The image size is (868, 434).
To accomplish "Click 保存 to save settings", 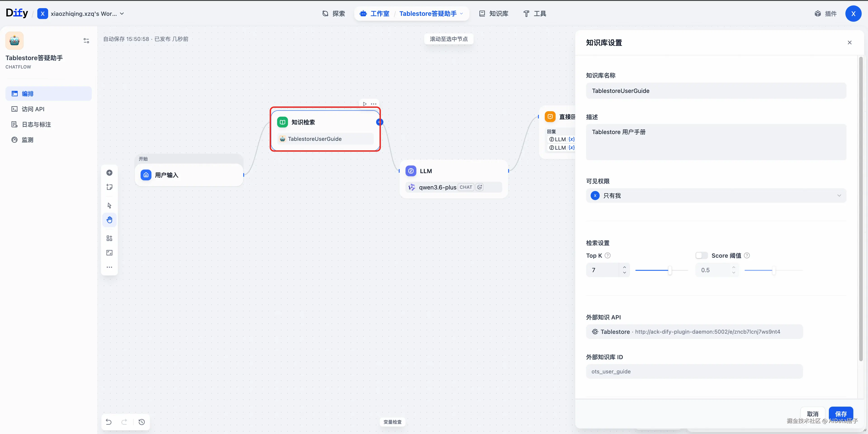I will pos(841,414).
